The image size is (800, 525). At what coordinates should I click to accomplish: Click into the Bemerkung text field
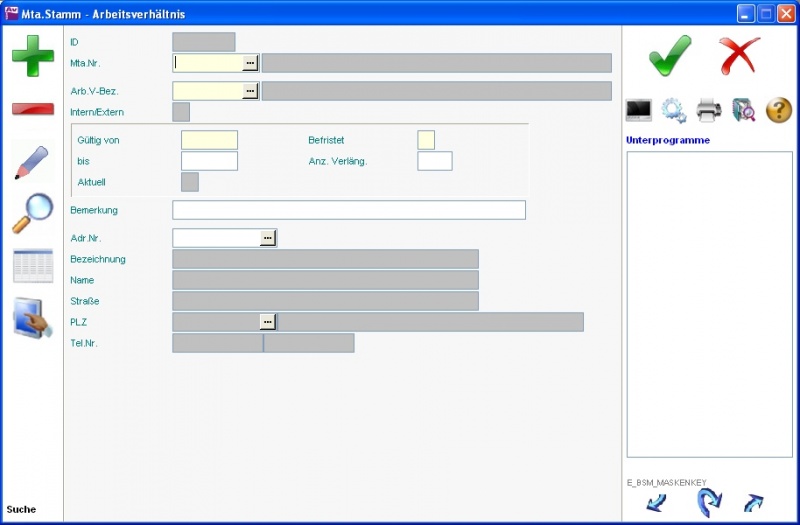pos(348,210)
